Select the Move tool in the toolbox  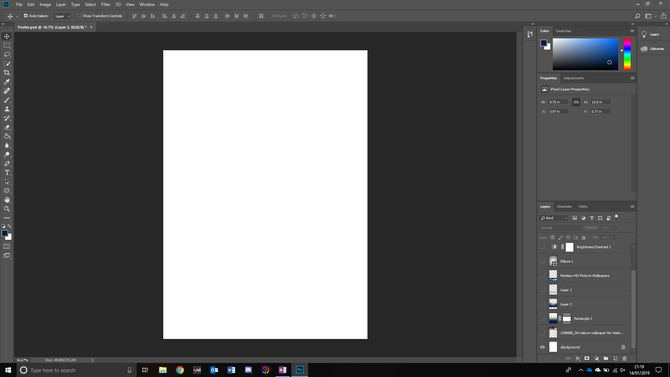pos(7,36)
